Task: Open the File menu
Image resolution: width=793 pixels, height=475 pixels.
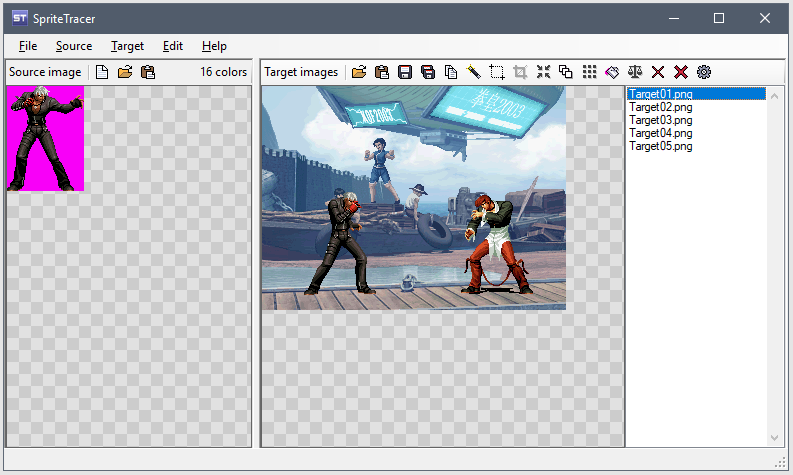Action: click(27, 46)
